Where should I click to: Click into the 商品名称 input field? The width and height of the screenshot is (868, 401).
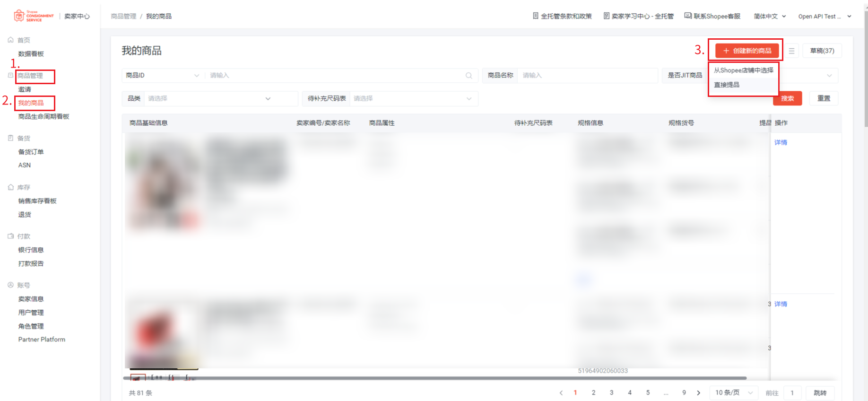[x=587, y=75]
